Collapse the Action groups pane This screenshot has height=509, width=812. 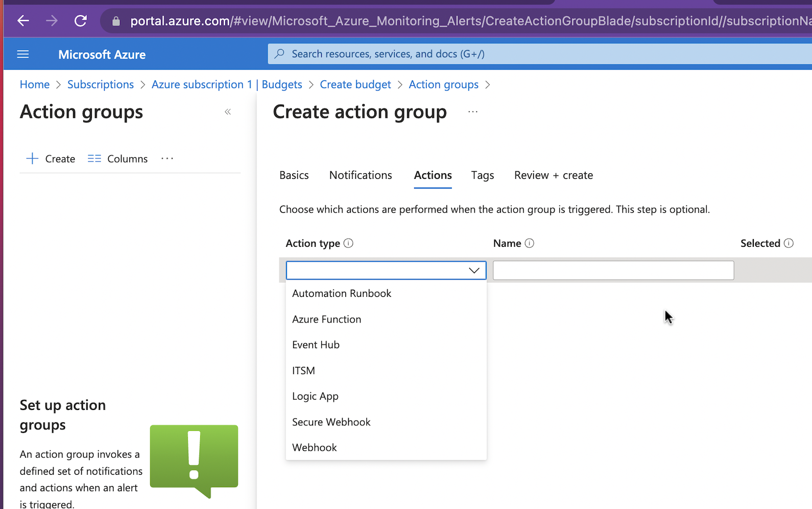(x=228, y=112)
